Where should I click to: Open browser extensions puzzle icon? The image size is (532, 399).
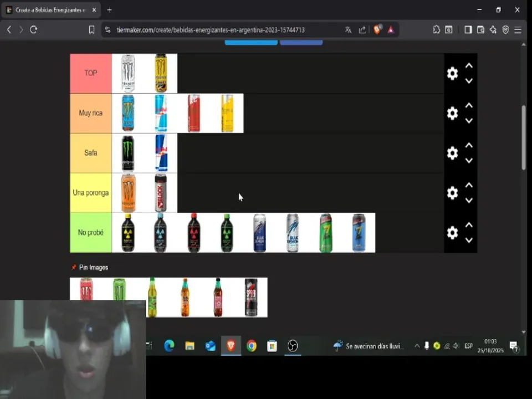tap(436, 30)
